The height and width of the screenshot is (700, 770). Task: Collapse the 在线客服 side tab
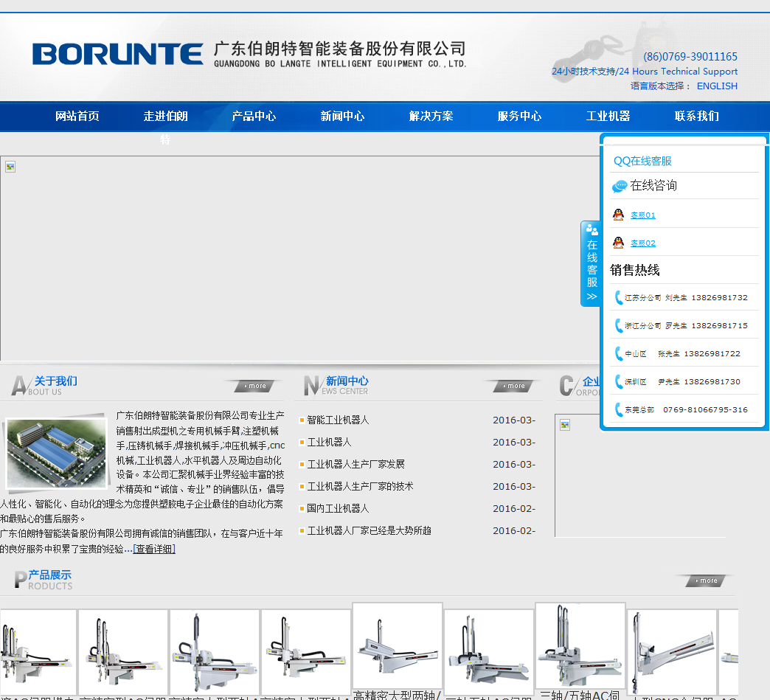[592, 264]
